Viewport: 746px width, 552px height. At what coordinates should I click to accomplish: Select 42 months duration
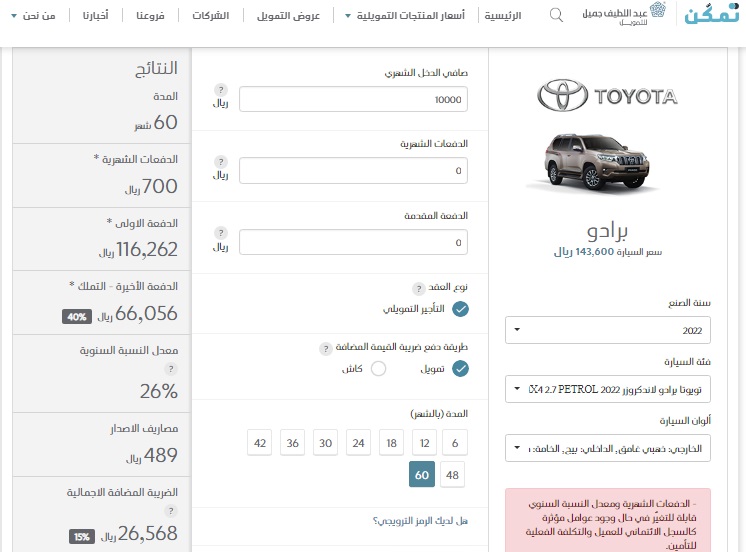click(260, 443)
